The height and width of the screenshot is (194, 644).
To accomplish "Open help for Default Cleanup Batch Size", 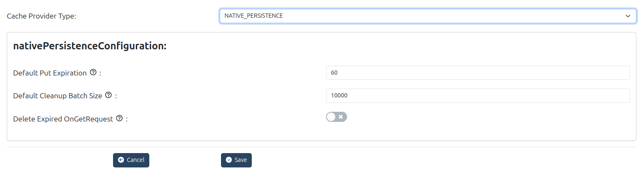I will coord(108,95).
